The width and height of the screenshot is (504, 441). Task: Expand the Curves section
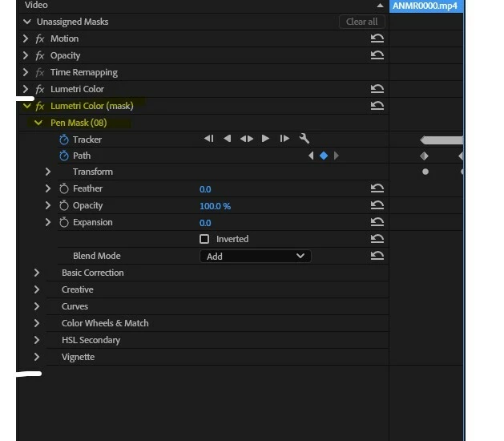pyautogui.click(x=37, y=306)
